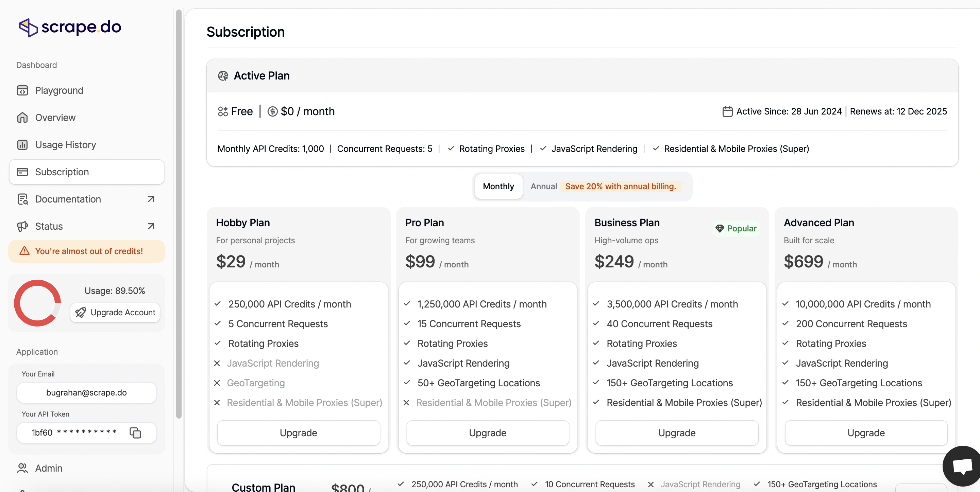This screenshot has width=980, height=492.
Task: Click the Documentation external arrow icon
Action: pyautogui.click(x=151, y=199)
